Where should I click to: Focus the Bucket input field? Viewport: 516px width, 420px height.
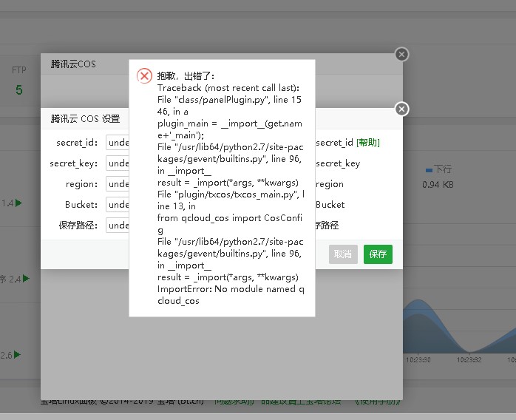[118, 205]
